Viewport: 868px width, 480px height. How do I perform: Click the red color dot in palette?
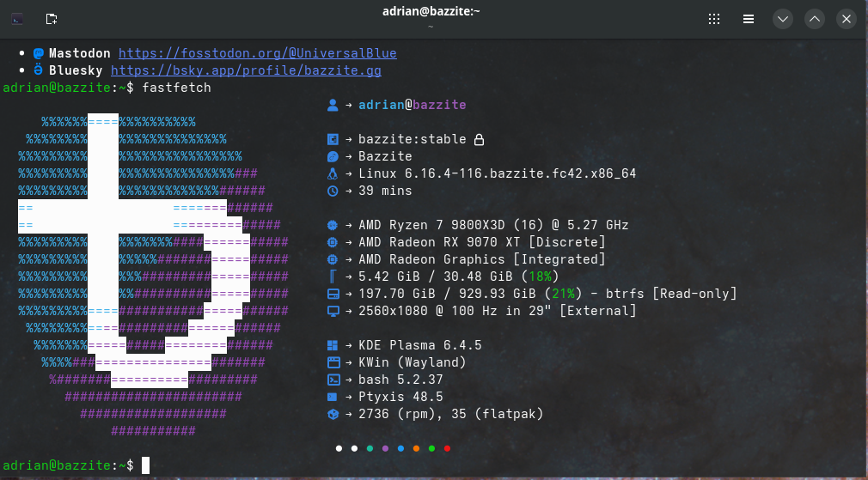click(447, 448)
